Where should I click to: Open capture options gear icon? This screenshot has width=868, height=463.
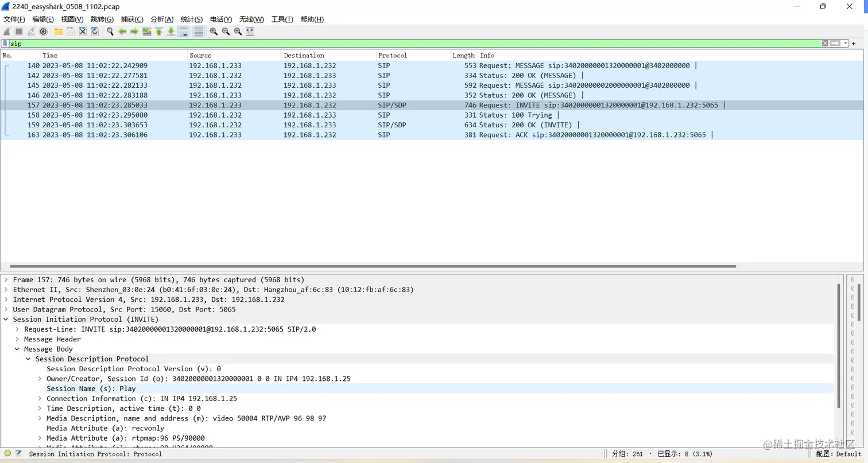coord(43,32)
